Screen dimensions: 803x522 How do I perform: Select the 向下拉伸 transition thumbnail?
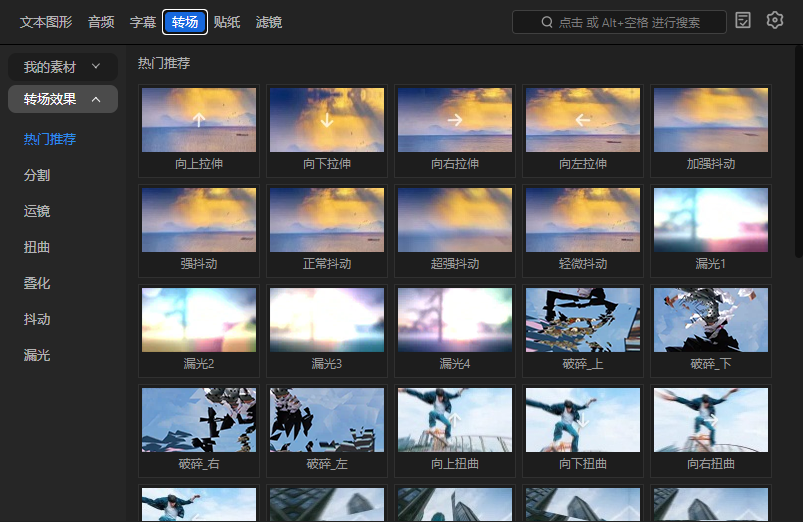(x=327, y=120)
